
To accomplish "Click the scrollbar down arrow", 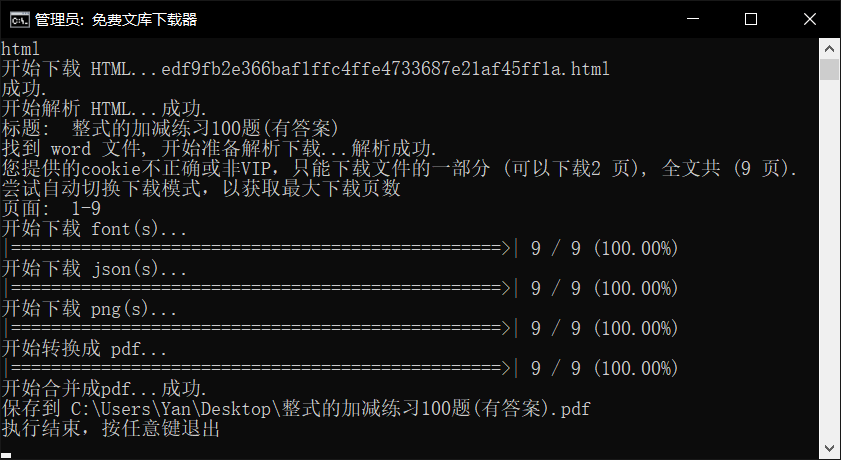I will click(829, 448).
